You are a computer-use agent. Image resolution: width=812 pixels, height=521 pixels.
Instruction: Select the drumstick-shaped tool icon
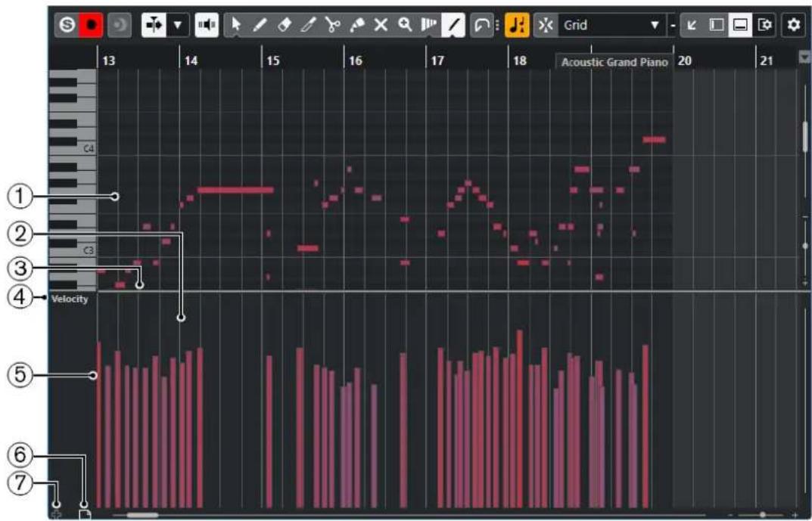point(429,25)
